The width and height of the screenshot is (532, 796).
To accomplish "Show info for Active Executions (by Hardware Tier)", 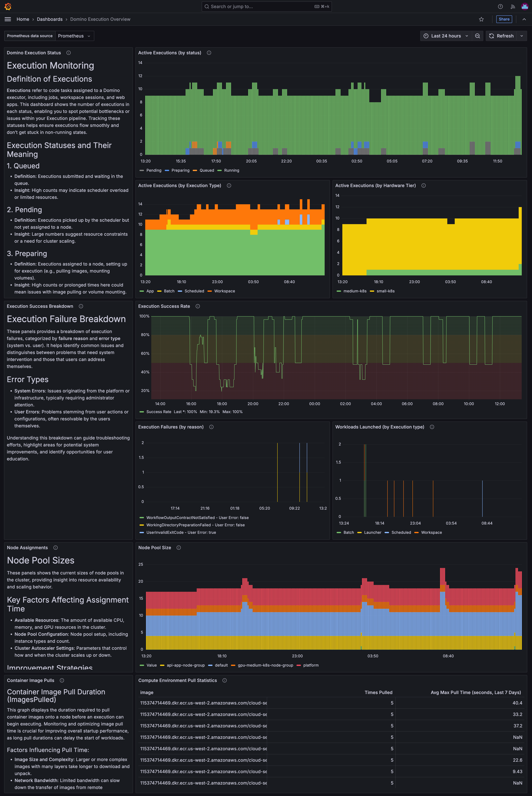I will point(423,186).
